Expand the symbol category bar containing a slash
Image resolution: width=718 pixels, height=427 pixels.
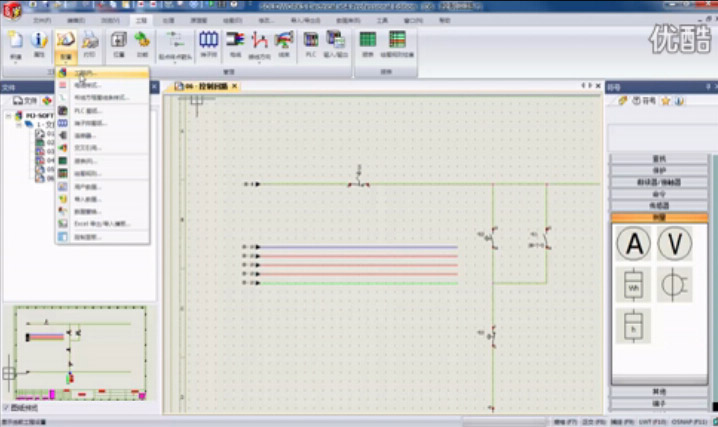(659, 182)
